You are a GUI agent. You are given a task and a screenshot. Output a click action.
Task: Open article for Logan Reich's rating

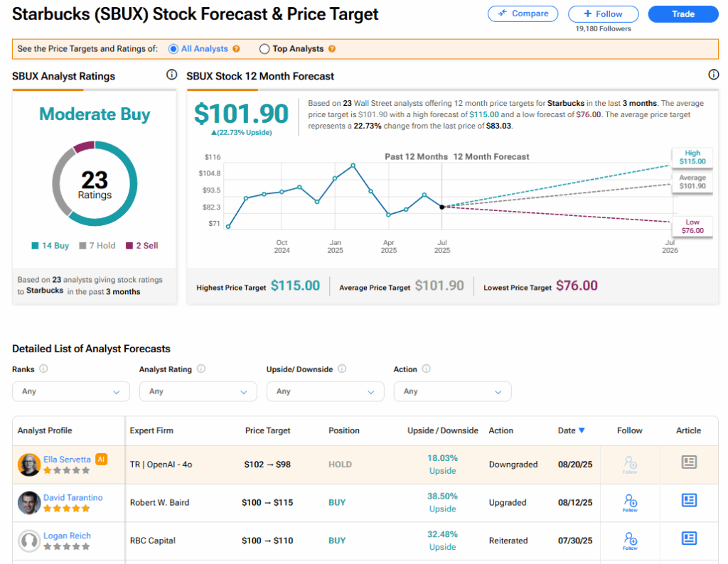(x=689, y=538)
